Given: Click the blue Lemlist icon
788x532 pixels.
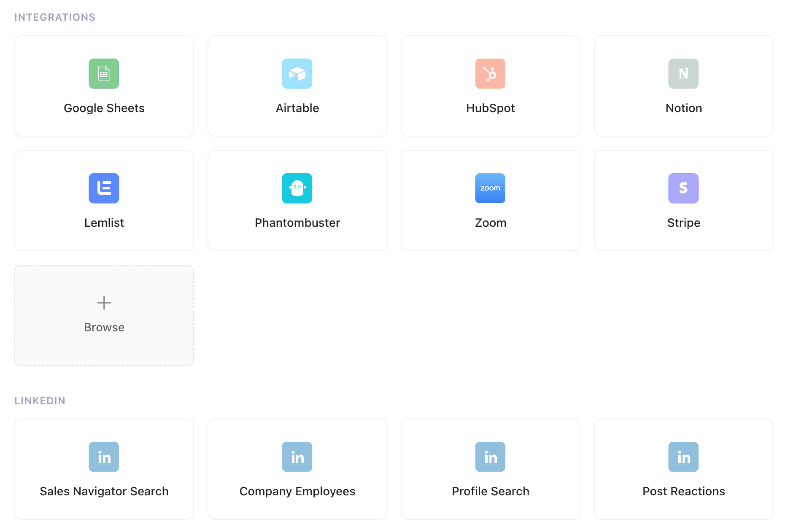Looking at the screenshot, I should click(104, 188).
